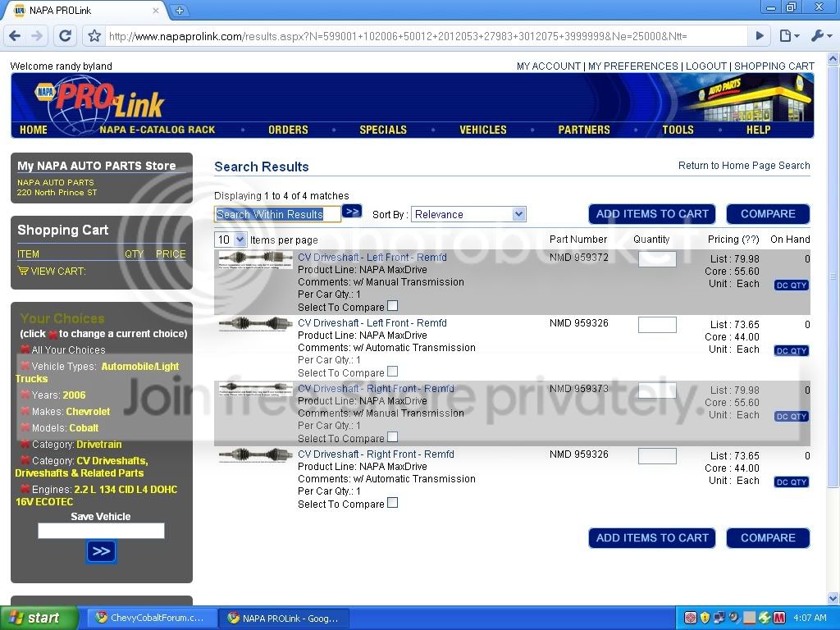Screen dimensions: 840x630
Task: Check compare for Right Front Automatic driveshaft
Action: [392, 503]
